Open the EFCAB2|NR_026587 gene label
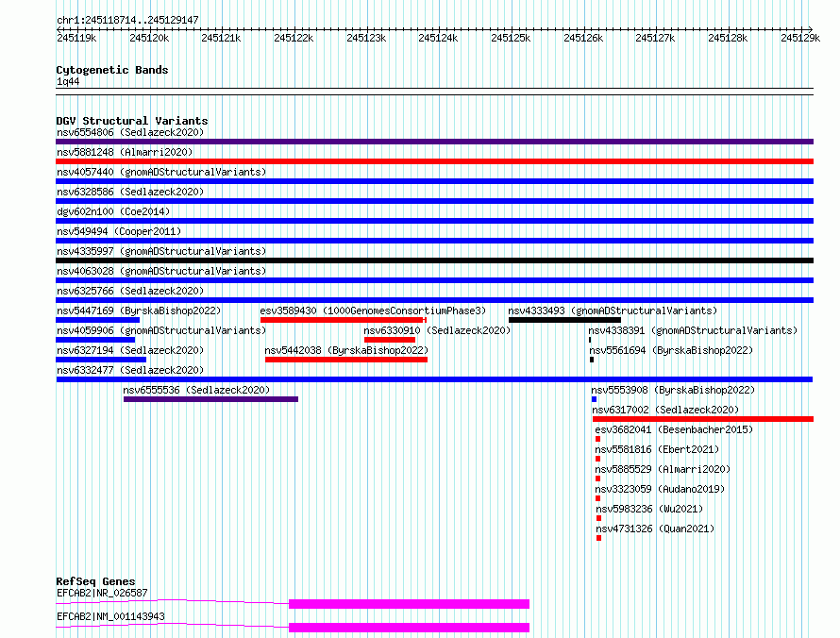840x638 pixels. click(102, 593)
